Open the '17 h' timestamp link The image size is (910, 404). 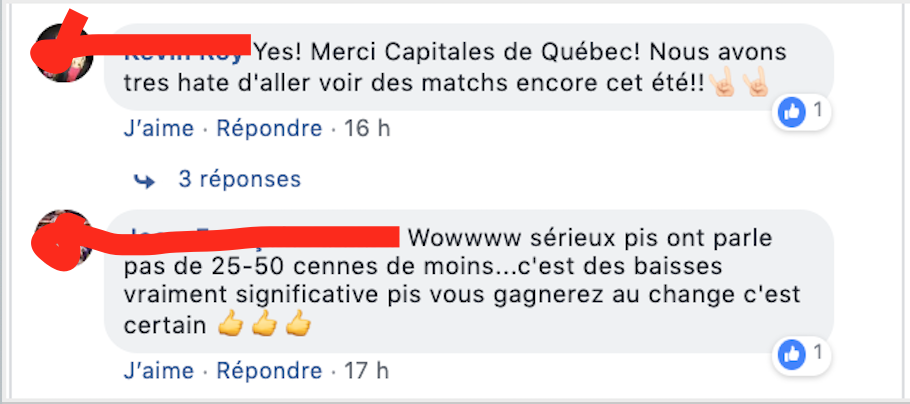tap(366, 371)
